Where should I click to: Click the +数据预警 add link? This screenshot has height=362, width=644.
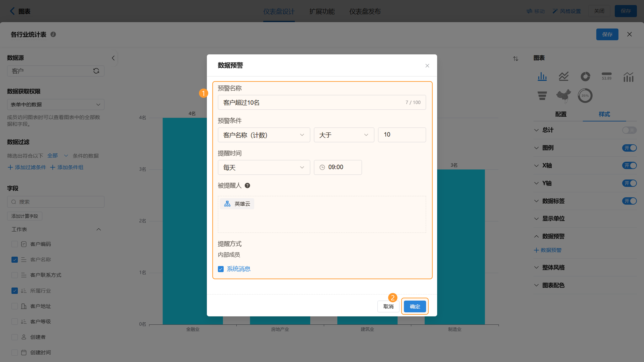pyautogui.click(x=548, y=250)
